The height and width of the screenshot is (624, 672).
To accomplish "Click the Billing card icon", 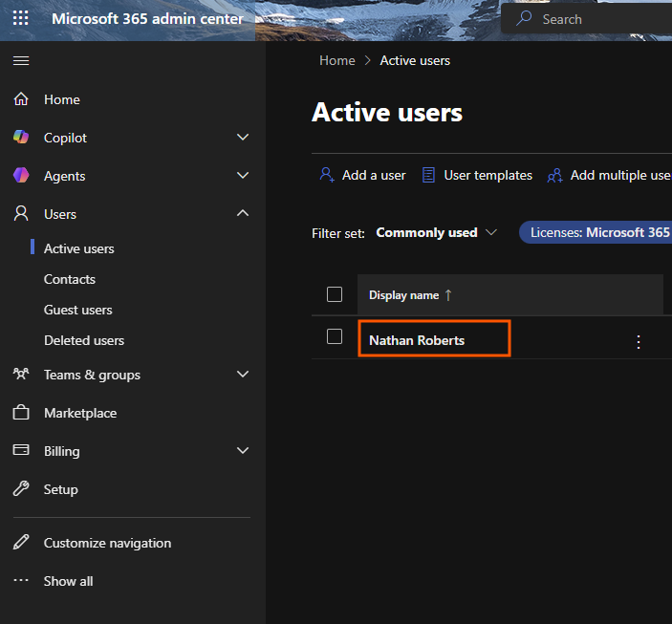I will point(21,450).
